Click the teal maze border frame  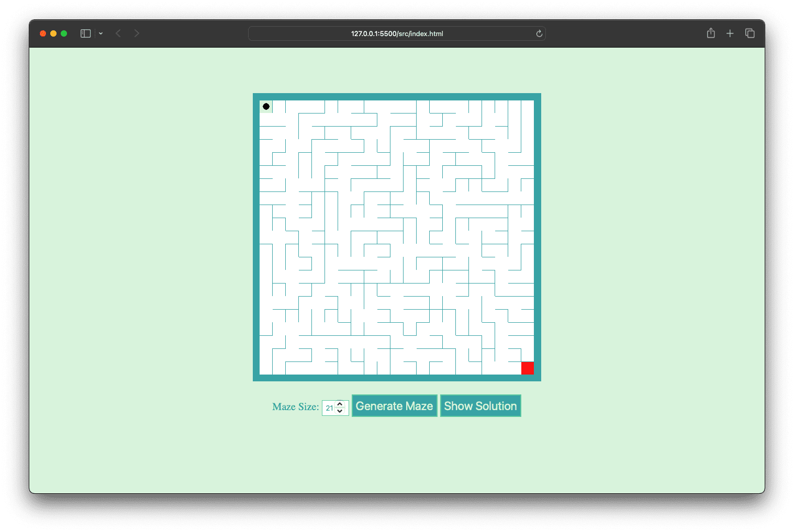click(x=397, y=97)
